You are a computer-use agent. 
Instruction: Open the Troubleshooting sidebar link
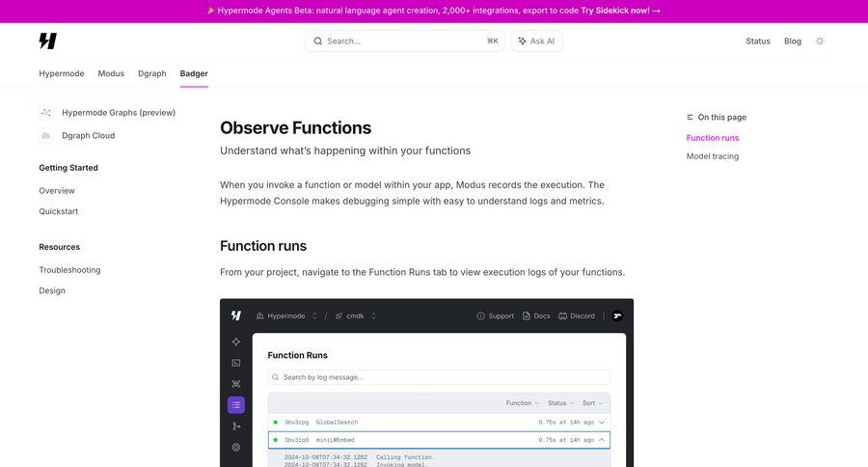(69, 270)
